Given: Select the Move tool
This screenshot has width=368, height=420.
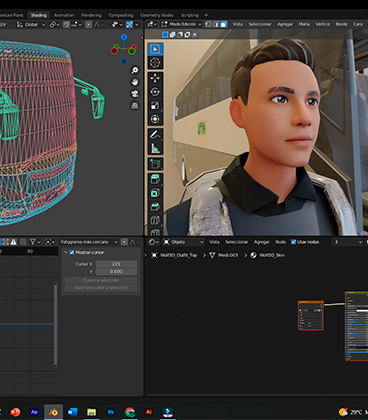Looking at the screenshot, I should (155, 78).
